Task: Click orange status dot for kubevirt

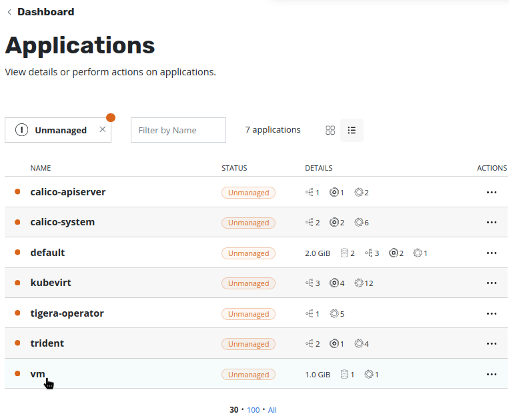Action: tap(17, 283)
